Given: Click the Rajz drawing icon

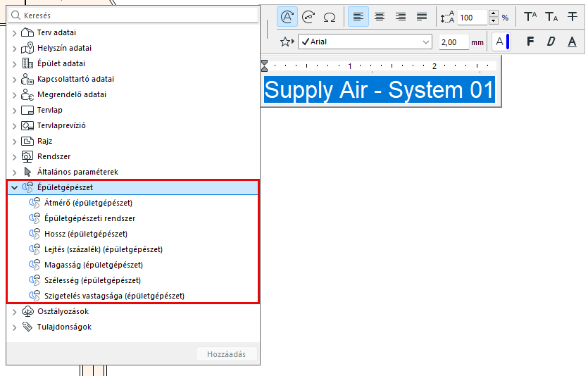Looking at the screenshot, I should (27, 141).
